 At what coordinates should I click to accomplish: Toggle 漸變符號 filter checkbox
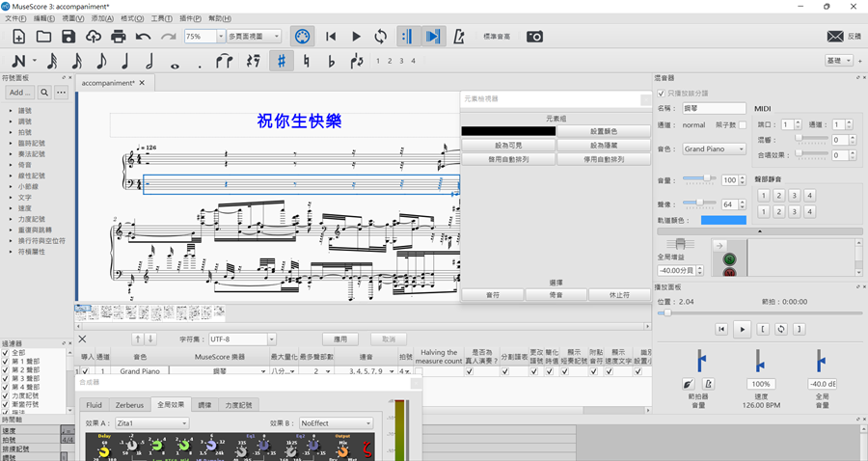click(6, 404)
